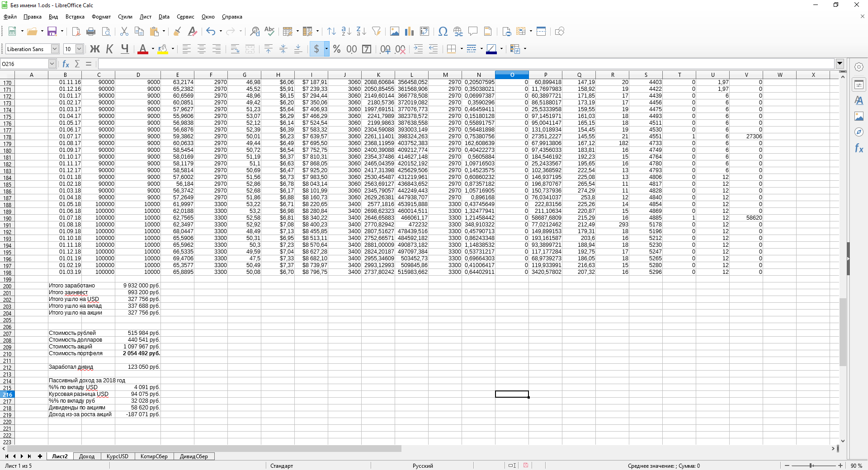
Task: Open Find and Replace tool
Action: click(x=255, y=31)
